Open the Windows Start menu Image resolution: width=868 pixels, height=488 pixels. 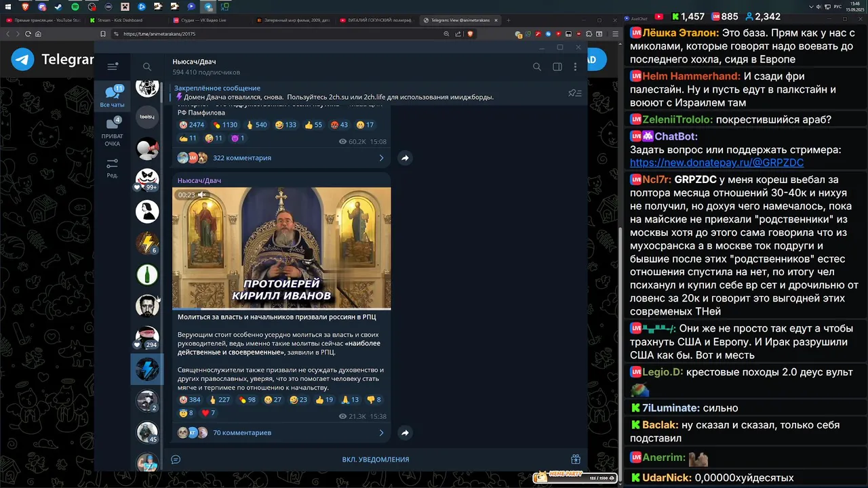pos(8,7)
